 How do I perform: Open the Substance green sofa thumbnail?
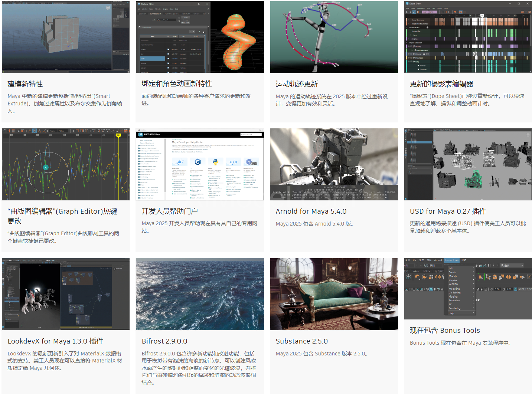[x=334, y=294]
